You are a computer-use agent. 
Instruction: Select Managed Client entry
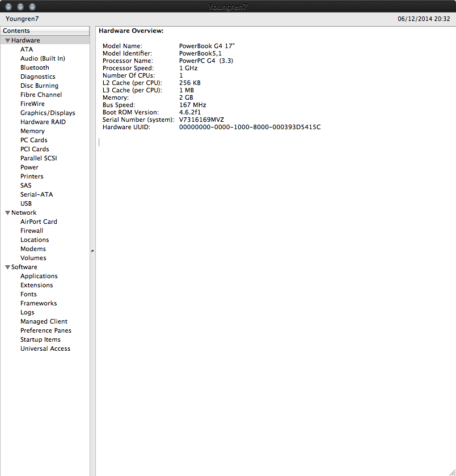(44, 321)
